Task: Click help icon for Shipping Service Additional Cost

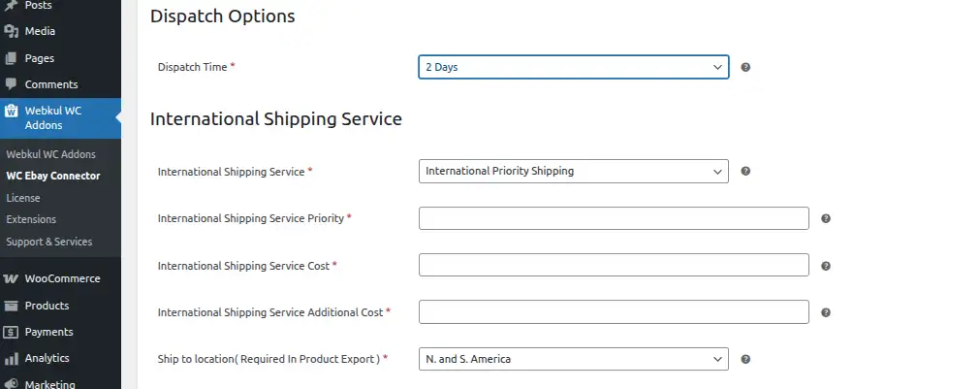Action: pos(826,312)
